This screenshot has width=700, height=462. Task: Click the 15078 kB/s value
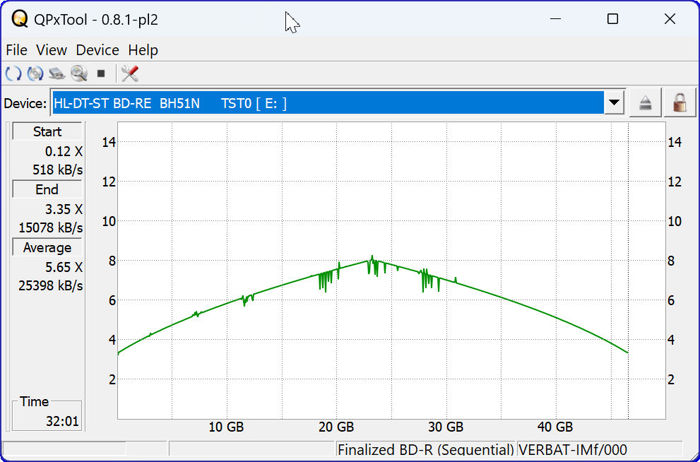click(51, 228)
